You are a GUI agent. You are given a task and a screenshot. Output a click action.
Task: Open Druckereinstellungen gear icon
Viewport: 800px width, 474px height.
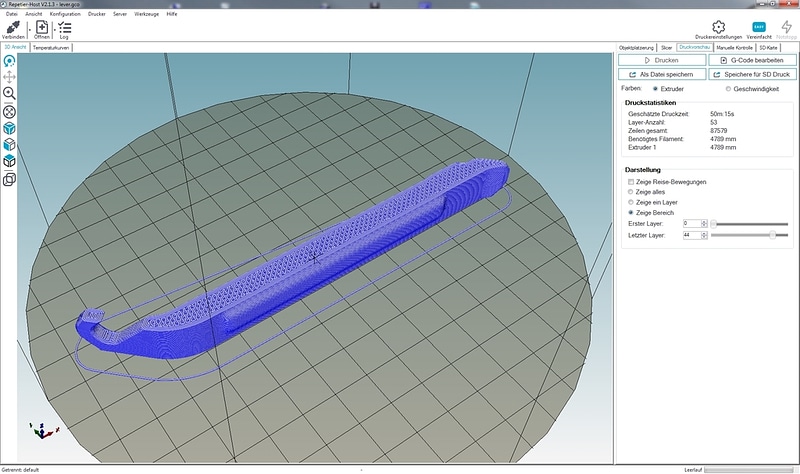pyautogui.click(x=718, y=27)
